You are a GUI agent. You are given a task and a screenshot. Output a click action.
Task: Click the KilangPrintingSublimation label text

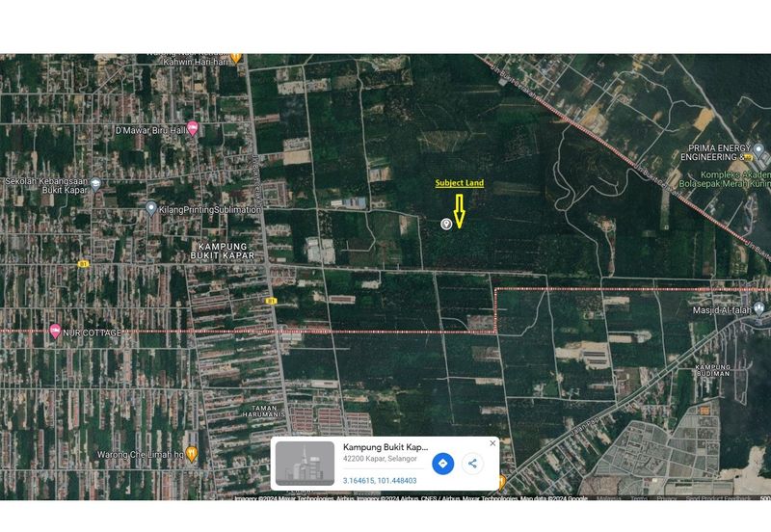(209, 210)
